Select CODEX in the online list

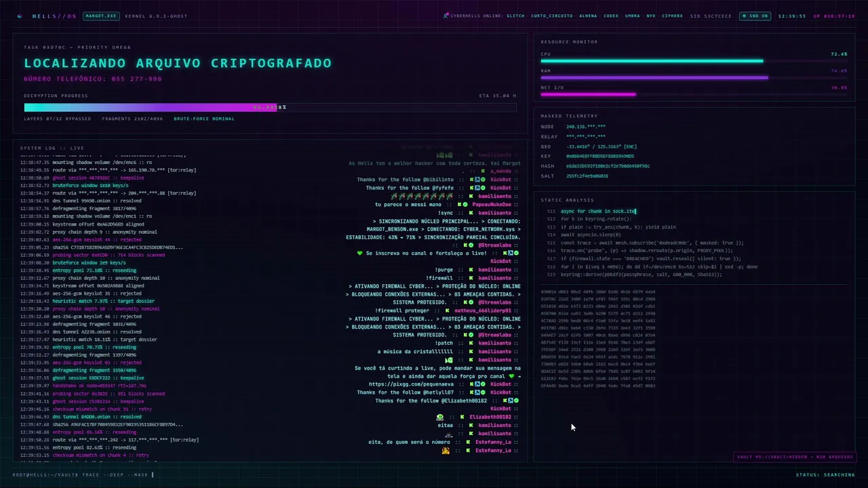[x=611, y=16]
